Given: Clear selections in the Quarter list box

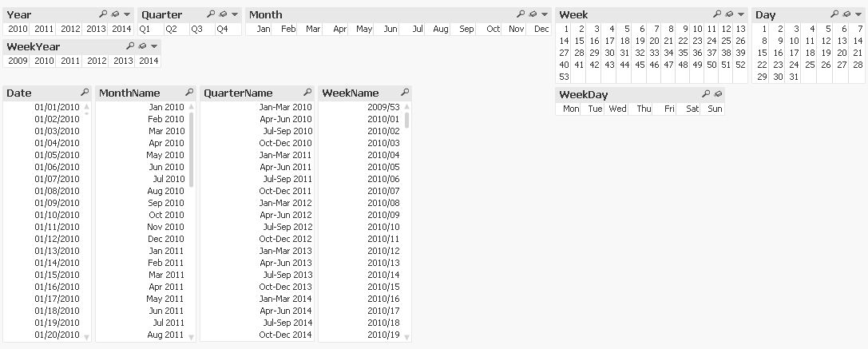Looking at the screenshot, I should pos(222,14).
